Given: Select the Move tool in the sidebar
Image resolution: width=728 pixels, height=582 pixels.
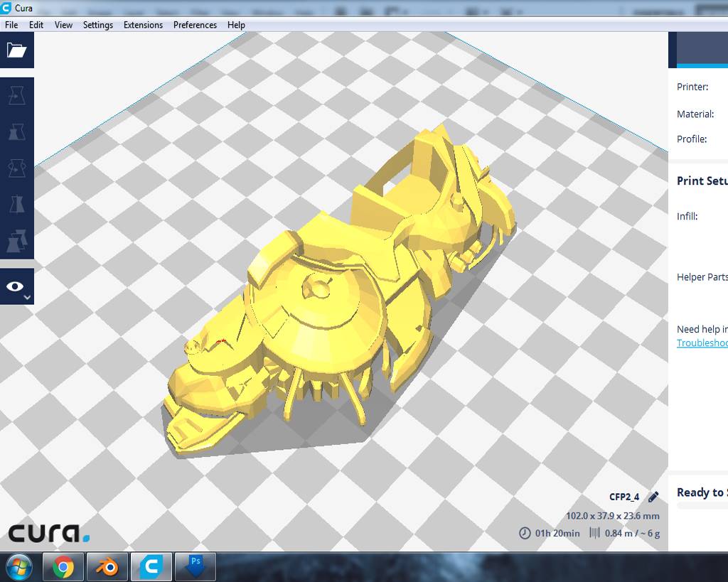Looking at the screenshot, I should pyautogui.click(x=17, y=96).
